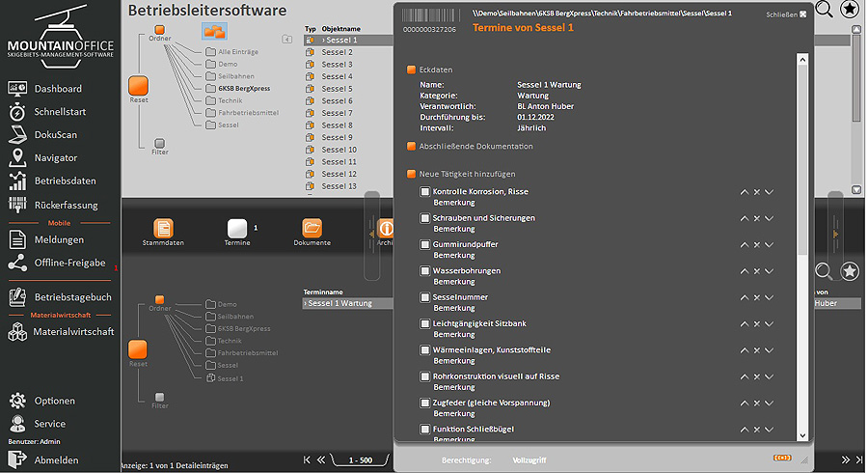Open the Stammdaten icon

tap(164, 229)
